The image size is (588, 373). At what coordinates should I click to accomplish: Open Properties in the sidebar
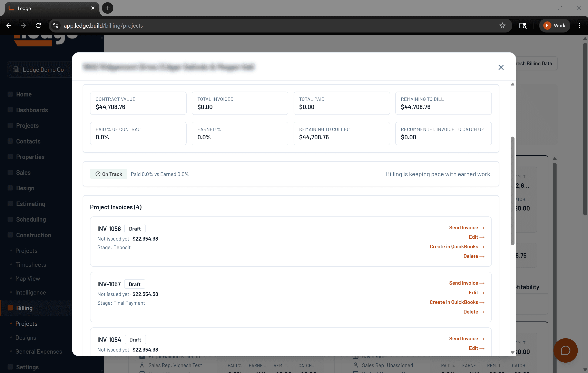tap(30, 157)
